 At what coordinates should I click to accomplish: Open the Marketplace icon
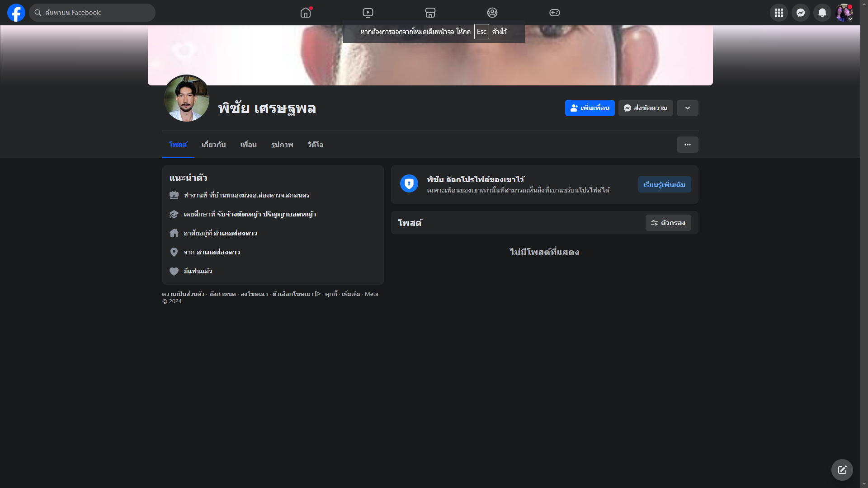coord(430,13)
